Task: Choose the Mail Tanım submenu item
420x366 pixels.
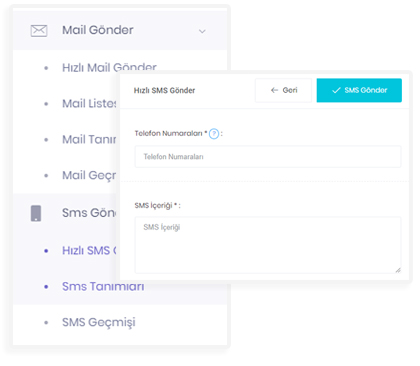Action: click(89, 139)
